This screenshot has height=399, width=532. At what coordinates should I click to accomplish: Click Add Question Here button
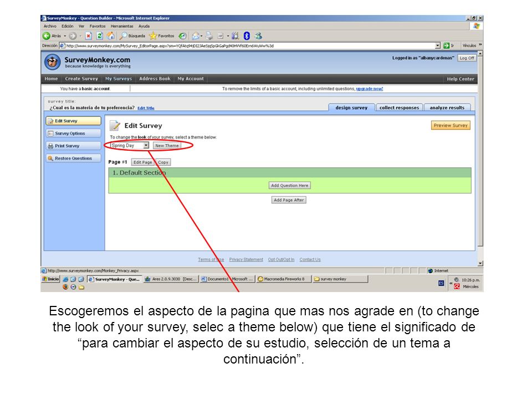290,186
